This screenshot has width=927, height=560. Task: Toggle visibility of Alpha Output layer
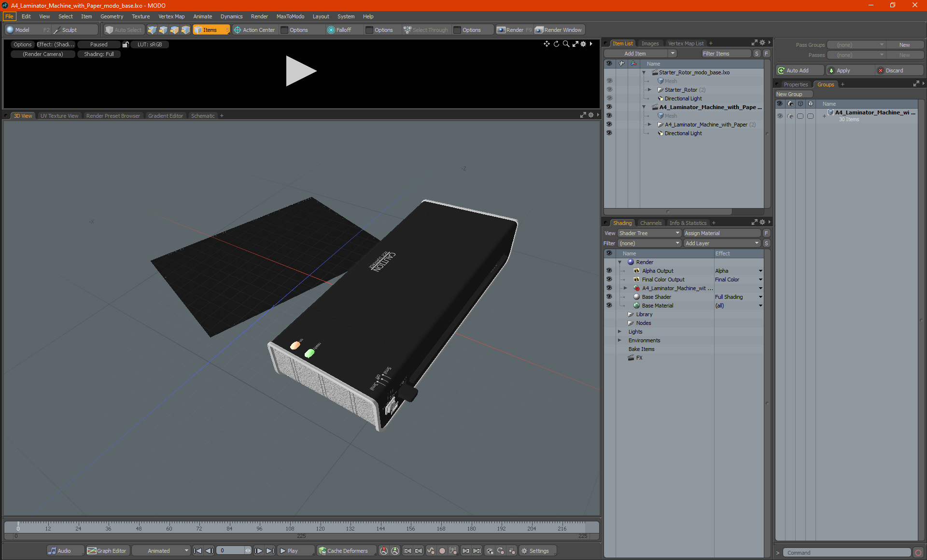[x=609, y=271]
